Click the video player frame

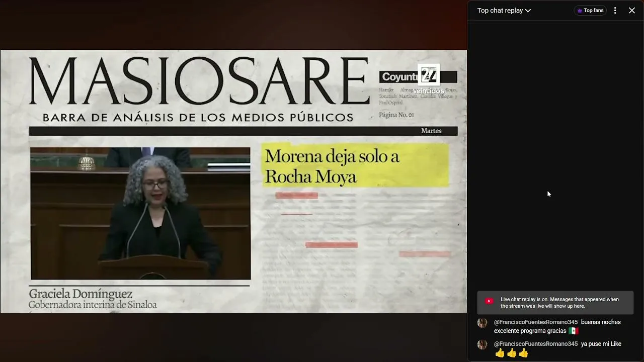233,181
